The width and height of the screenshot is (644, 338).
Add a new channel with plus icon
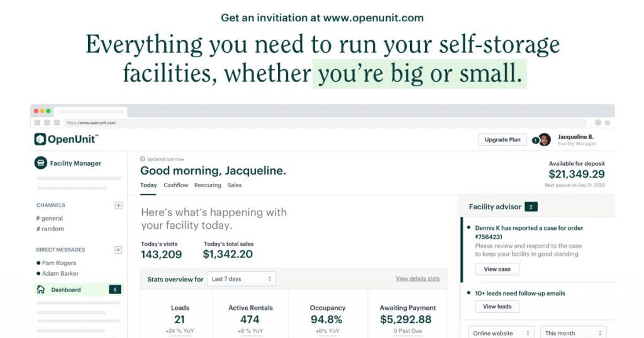[118, 205]
